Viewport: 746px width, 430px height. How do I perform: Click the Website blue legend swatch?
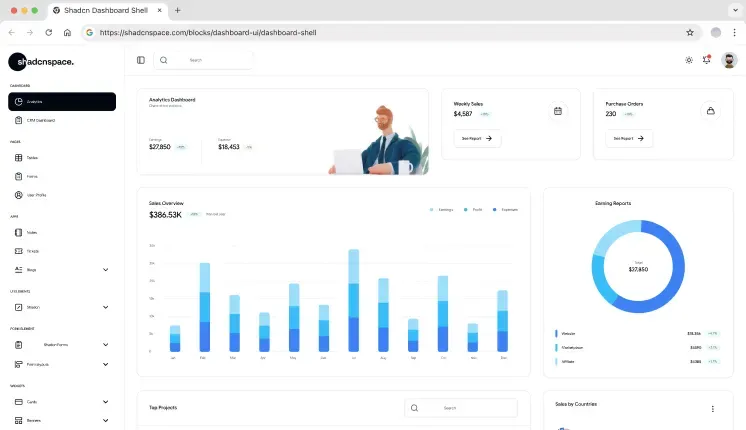[x=555, y=333]
